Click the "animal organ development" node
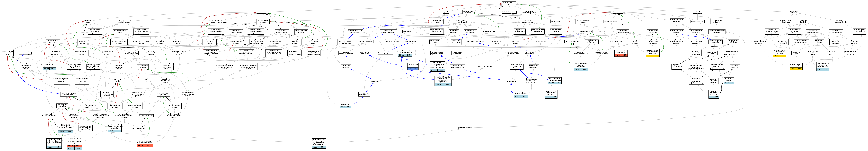The image size is (868, 151). 454,31
